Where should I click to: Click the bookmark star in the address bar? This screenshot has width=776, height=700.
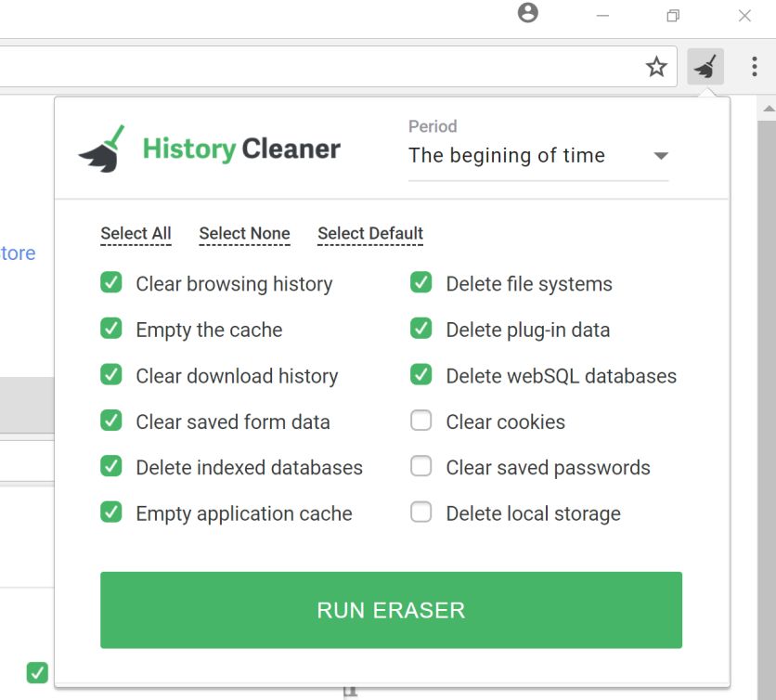(x=656, y=66)
